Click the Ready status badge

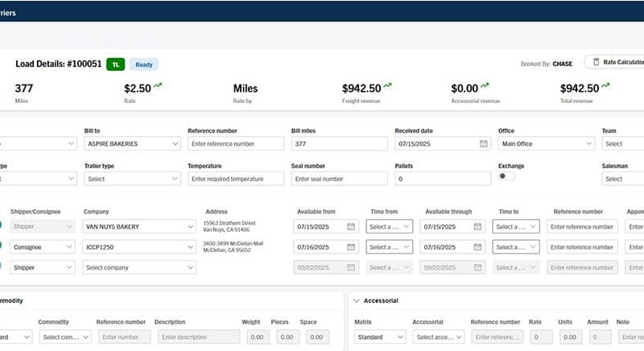(144, 64)
